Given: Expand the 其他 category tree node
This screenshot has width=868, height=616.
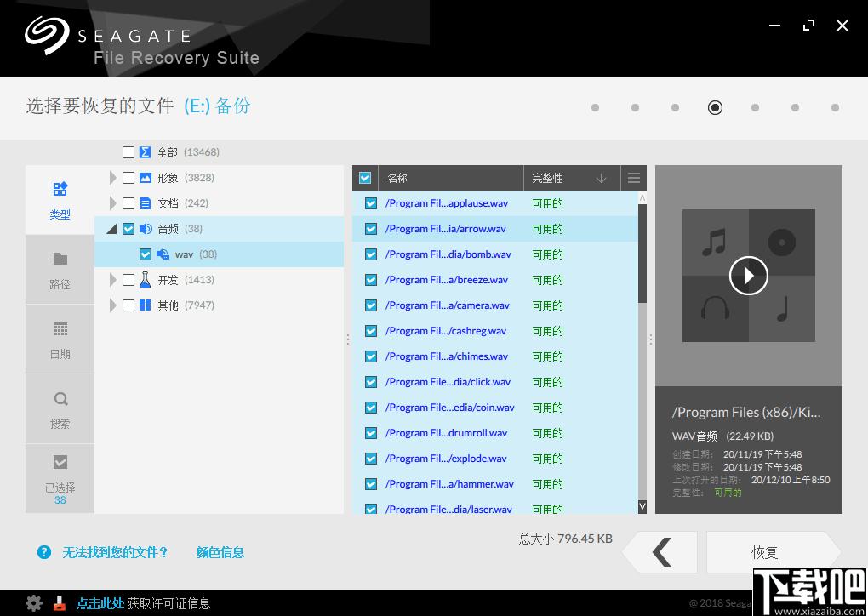Looking at the screenshot, I should (112, 305).
